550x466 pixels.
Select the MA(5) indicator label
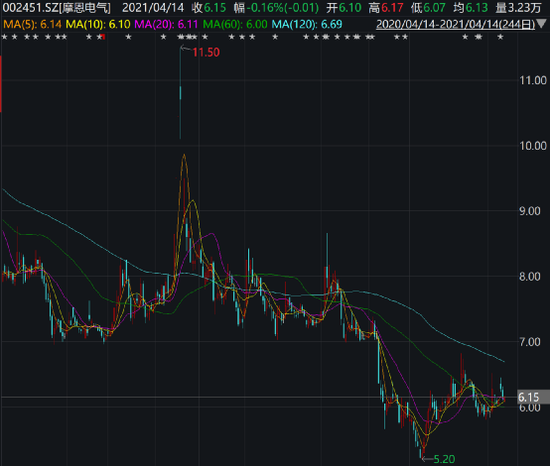point(32,25)
